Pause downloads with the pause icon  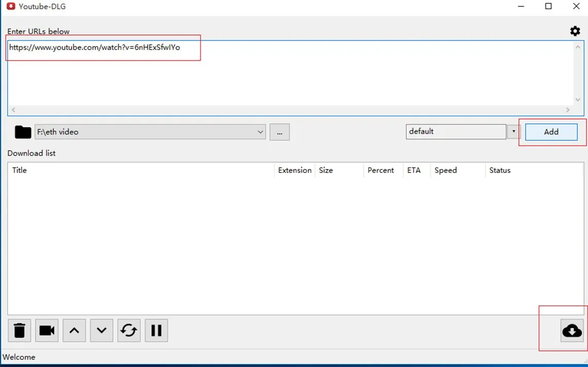coord(157,330)
